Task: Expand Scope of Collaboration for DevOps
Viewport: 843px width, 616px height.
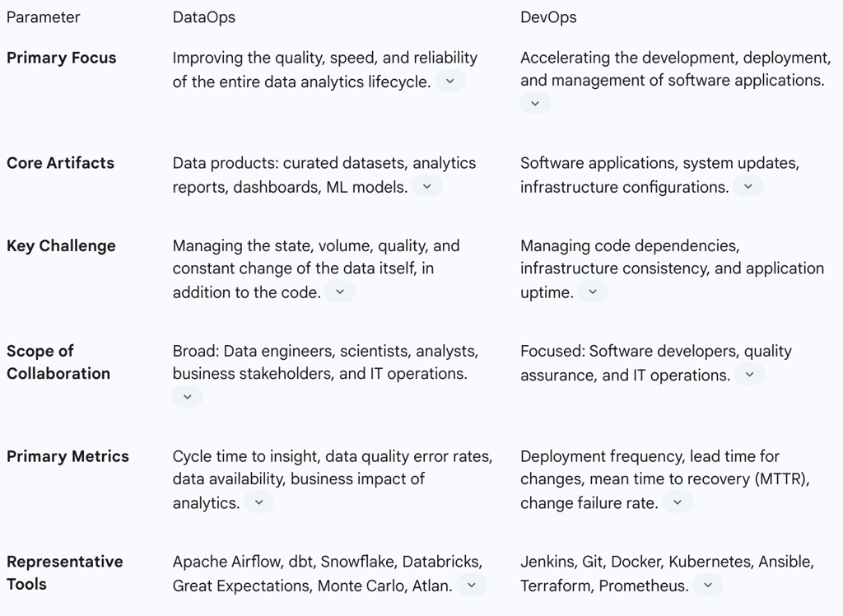Action: click(749, 374)
